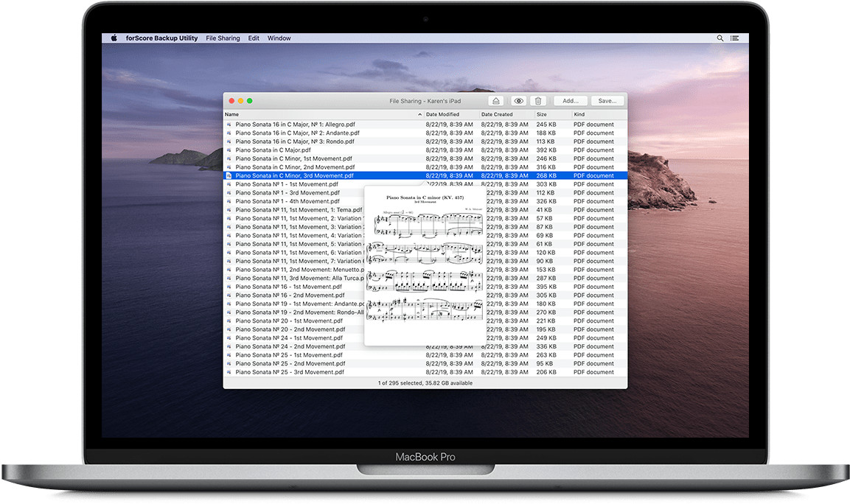Open the forScore Backup Utility menu
The image size is (850, 504).
(x=161, y=38)
